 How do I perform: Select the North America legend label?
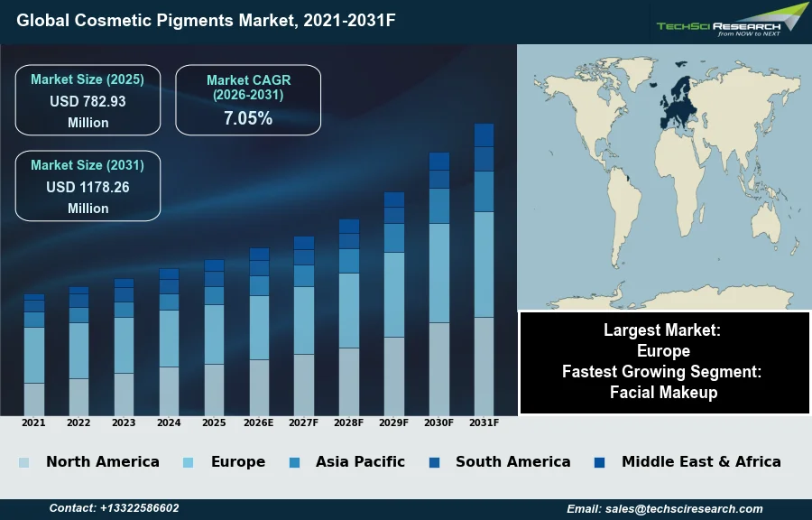pos(102,462)
